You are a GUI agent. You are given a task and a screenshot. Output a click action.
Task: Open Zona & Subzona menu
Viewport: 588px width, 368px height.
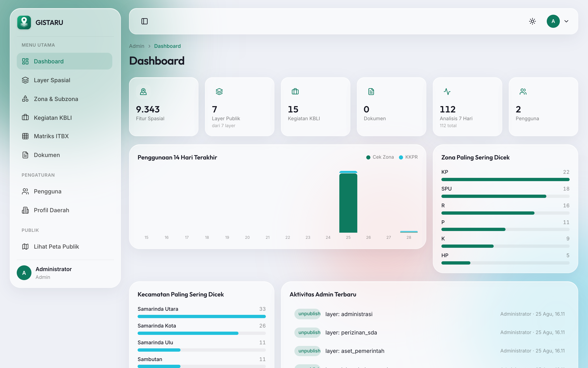click(x=64, y=99)
